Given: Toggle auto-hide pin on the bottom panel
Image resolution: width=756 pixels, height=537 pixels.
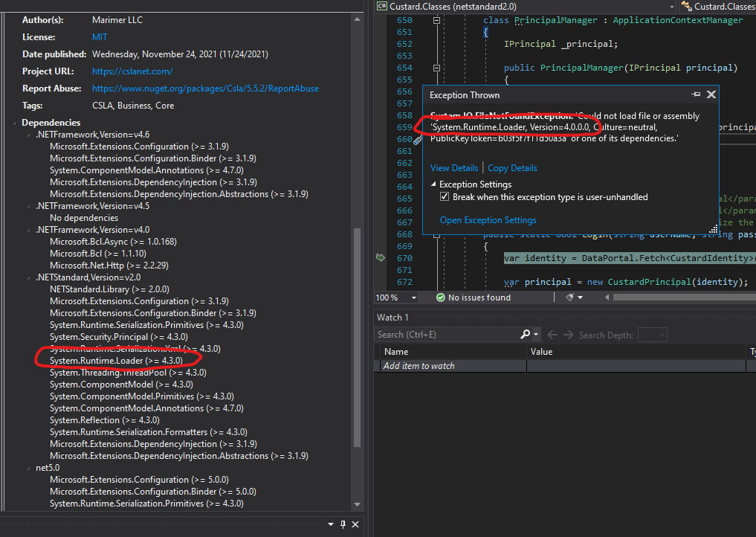Looking at the screenshot, I should 343,524.
